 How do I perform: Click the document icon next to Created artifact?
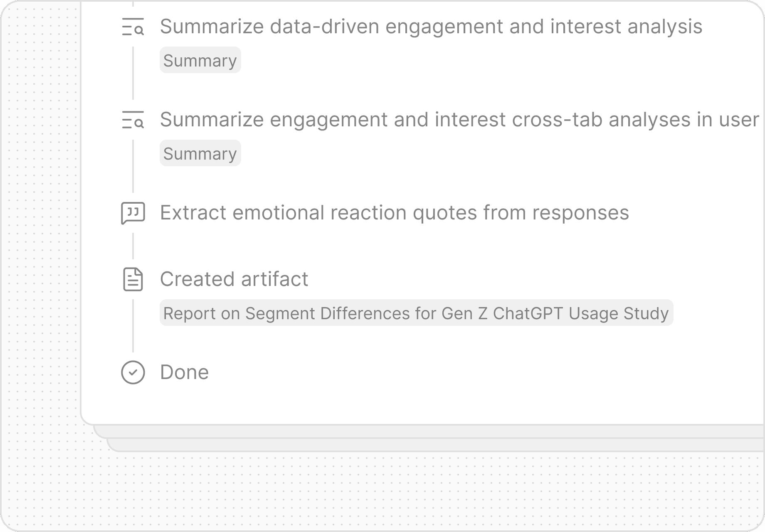(133, 279)
